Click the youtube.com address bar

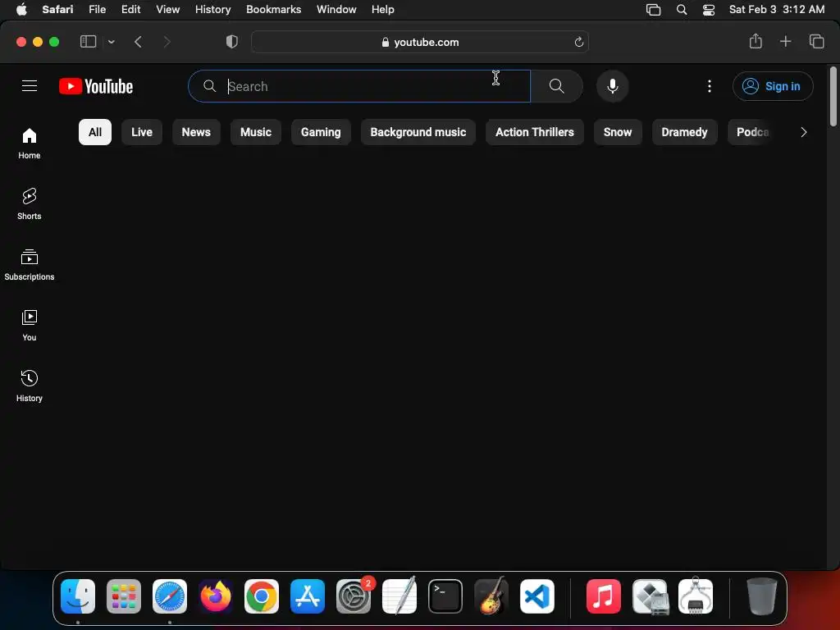coord(420,42)
